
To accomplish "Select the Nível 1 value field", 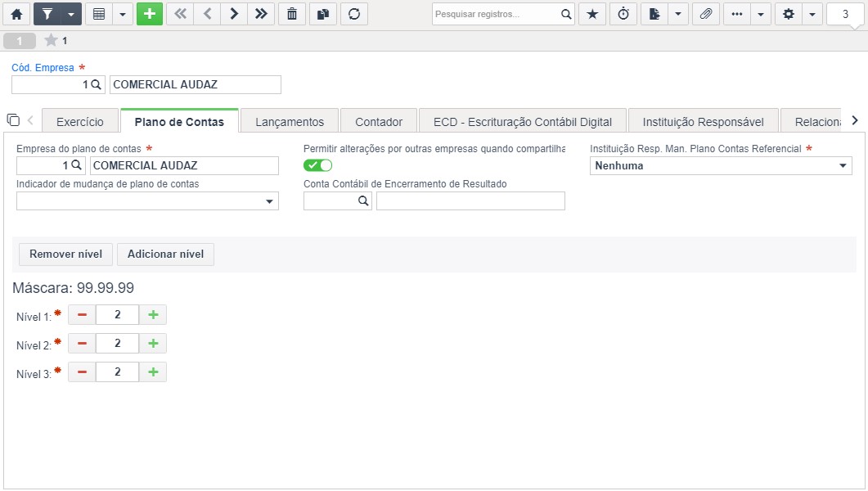I will tap(117, 315).
